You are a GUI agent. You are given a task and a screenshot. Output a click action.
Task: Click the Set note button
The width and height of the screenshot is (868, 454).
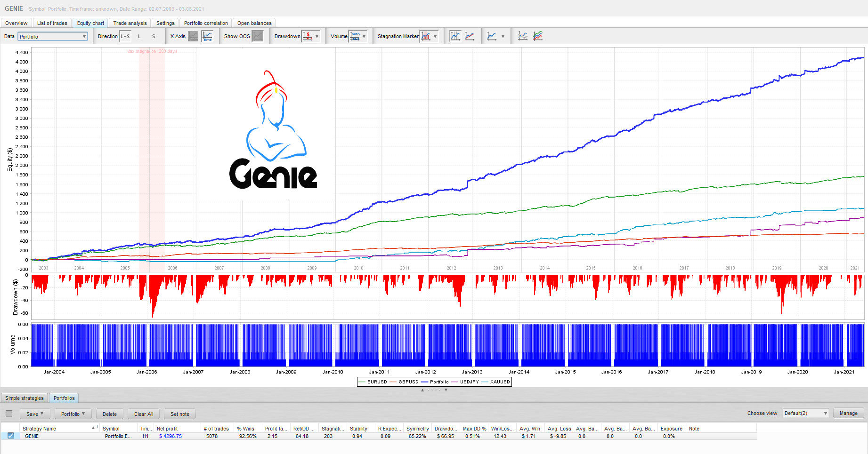pos(180,414)
